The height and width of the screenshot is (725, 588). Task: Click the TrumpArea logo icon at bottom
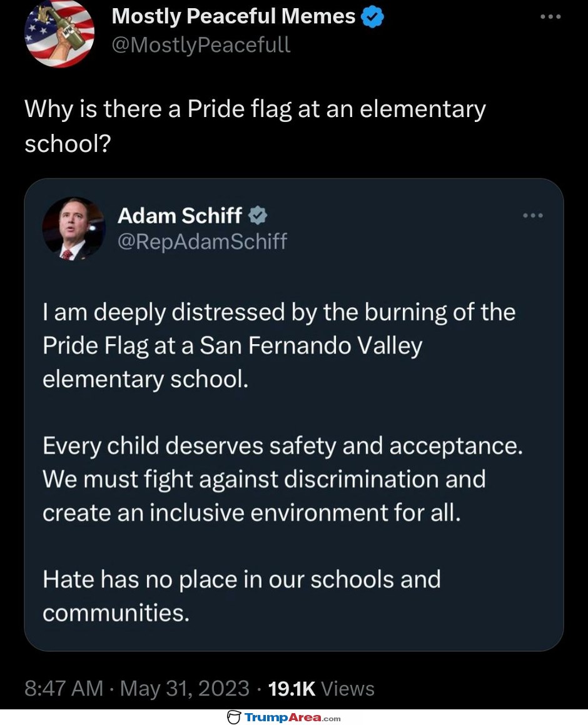click(x=234, y=717)
